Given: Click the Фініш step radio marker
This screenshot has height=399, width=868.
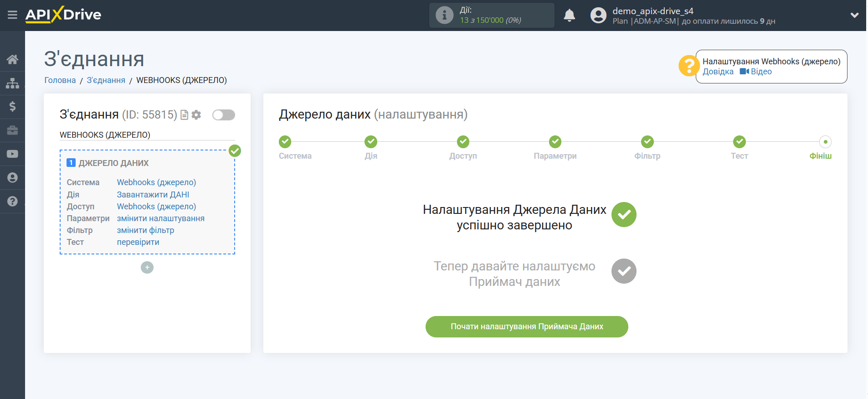Looking at the screenshot, I should pyautogui.click(x=825, y=142).
